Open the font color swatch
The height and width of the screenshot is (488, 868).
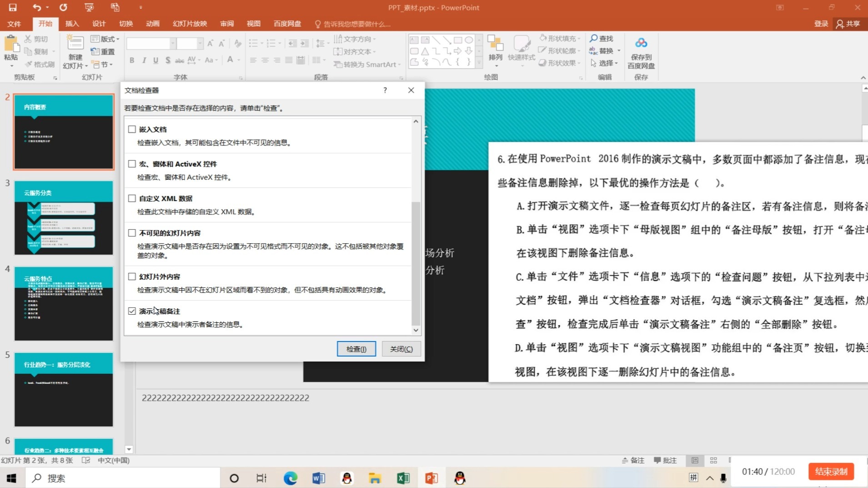click(x=231, y=60)
